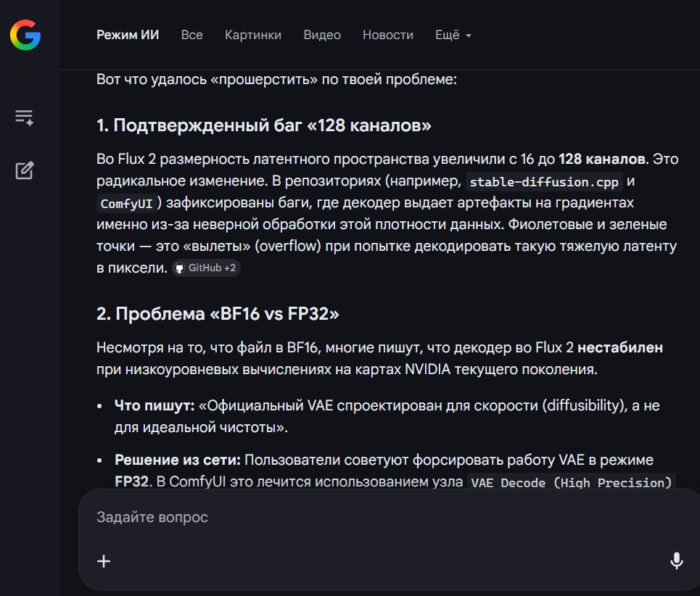This screenshot has height=596, width=700.
Task: Click the ComfyUI code snippet
Action: (126, 204)
